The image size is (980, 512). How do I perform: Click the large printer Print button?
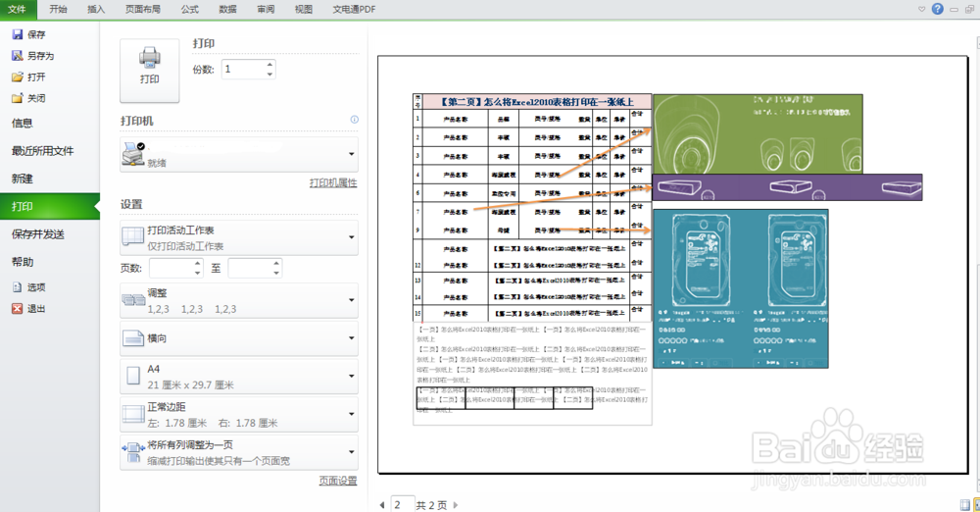tap(149, 71)
